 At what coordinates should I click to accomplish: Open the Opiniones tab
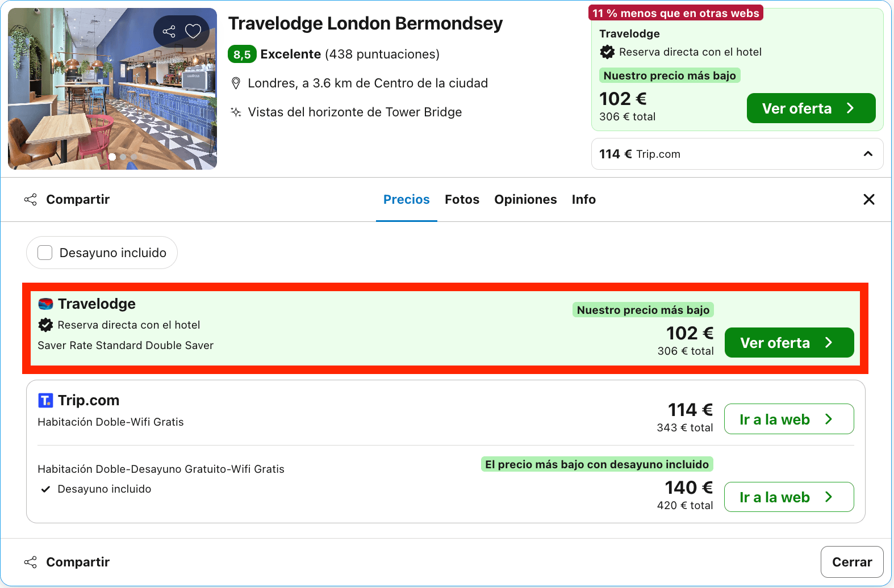tap(525, 200)
